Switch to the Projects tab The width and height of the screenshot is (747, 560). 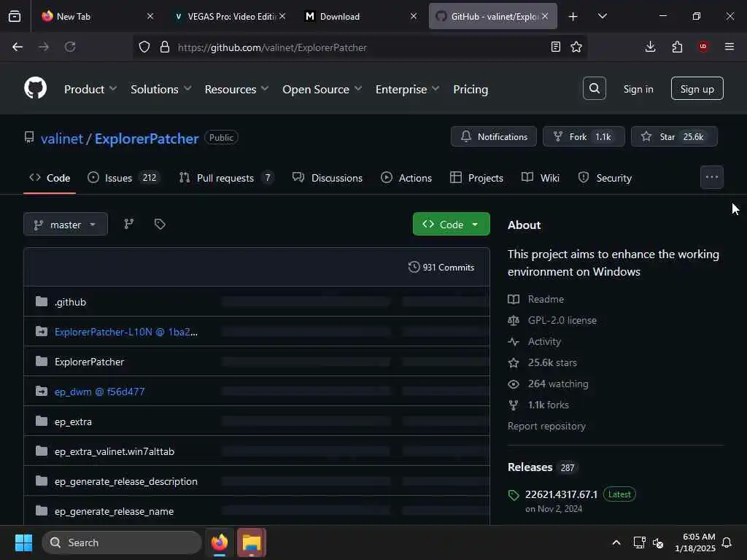pos(476,178)
